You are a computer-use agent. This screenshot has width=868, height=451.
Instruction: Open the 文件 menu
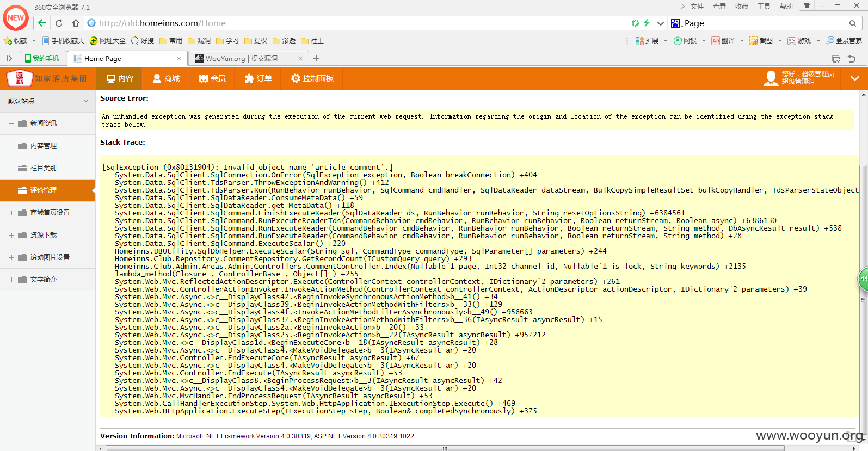(697, 7)
